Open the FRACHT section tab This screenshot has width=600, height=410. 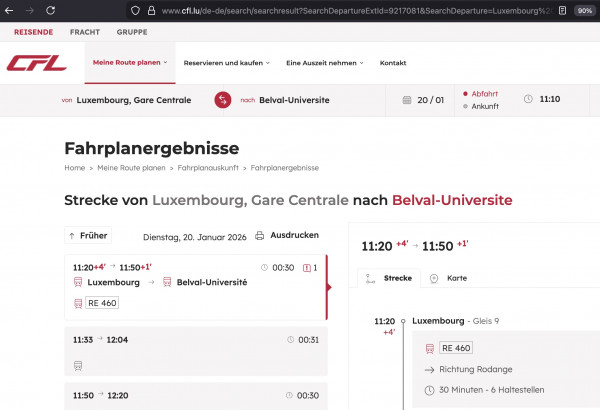click(x=84, y=31)
